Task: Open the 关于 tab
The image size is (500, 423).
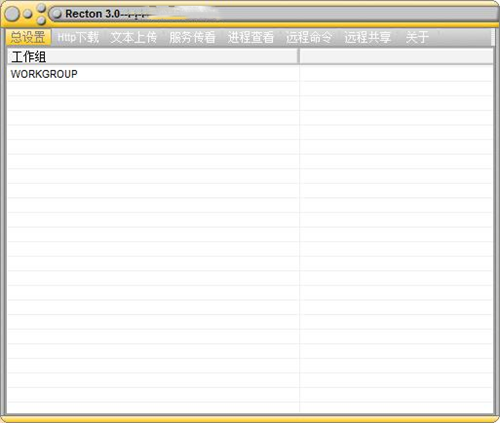Action: click(417, 37)
